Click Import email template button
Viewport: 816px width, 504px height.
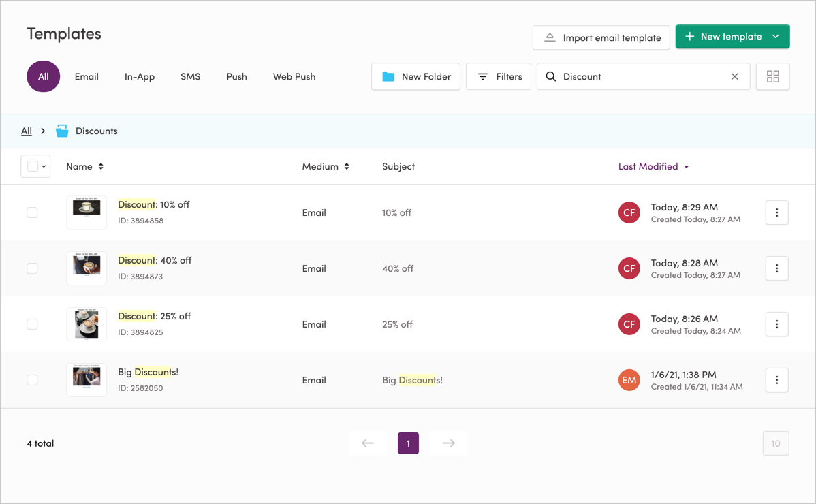click(601, 37)
